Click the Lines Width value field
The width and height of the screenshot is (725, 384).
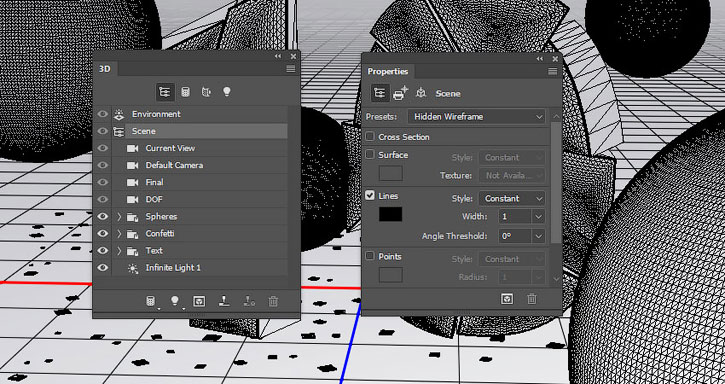point(516,217)
